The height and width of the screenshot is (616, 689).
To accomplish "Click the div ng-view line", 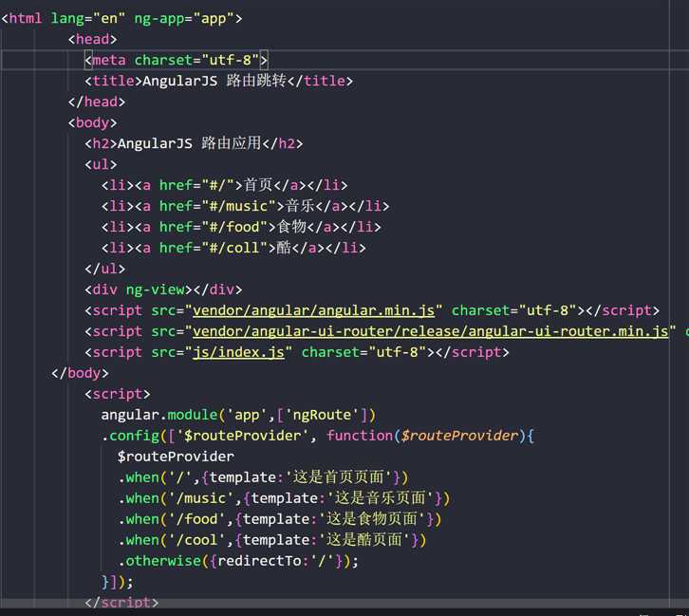I will click(163, 289).
